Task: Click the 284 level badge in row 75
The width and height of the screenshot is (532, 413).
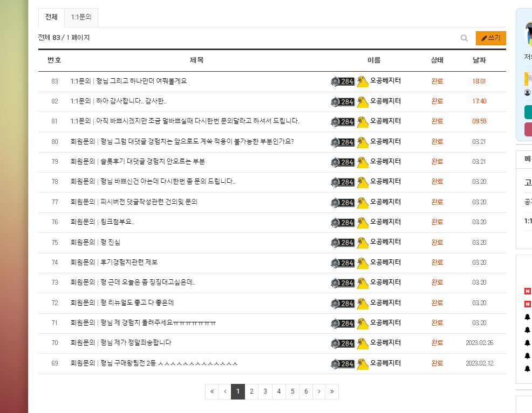Action: coord(343,243)
